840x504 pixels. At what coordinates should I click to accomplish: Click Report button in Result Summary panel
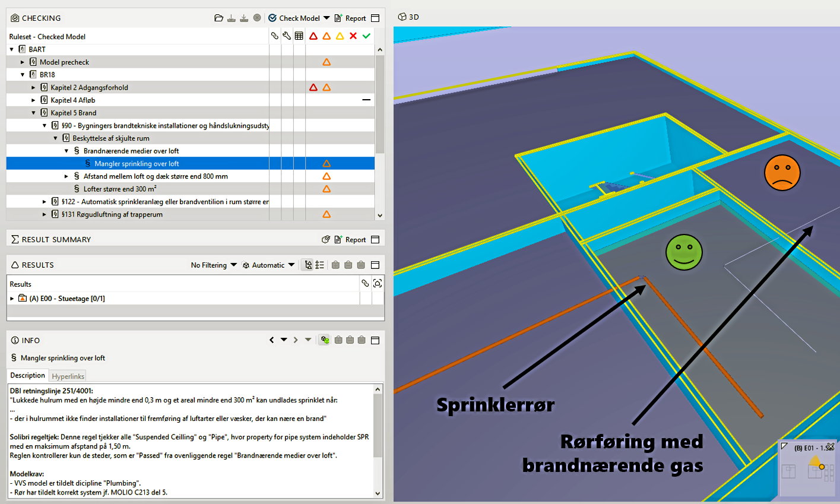(350, 239)
